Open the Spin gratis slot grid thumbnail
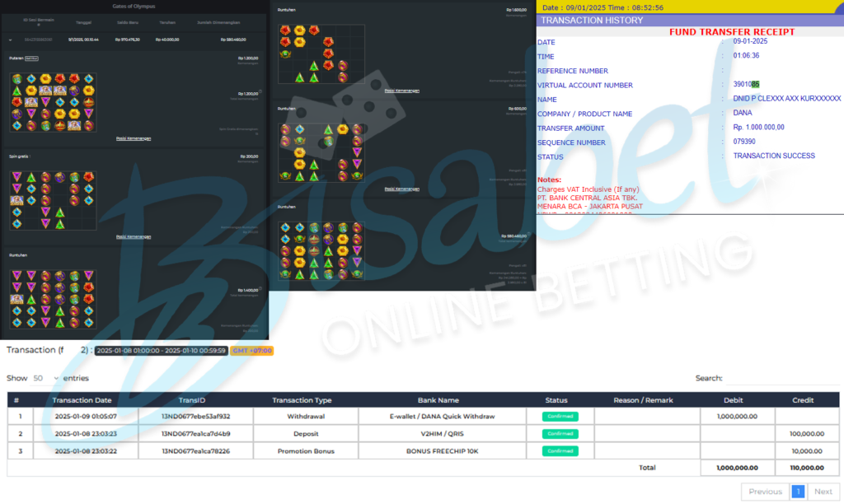The height and width of the screenshot is (504, 844). point(53,201)
